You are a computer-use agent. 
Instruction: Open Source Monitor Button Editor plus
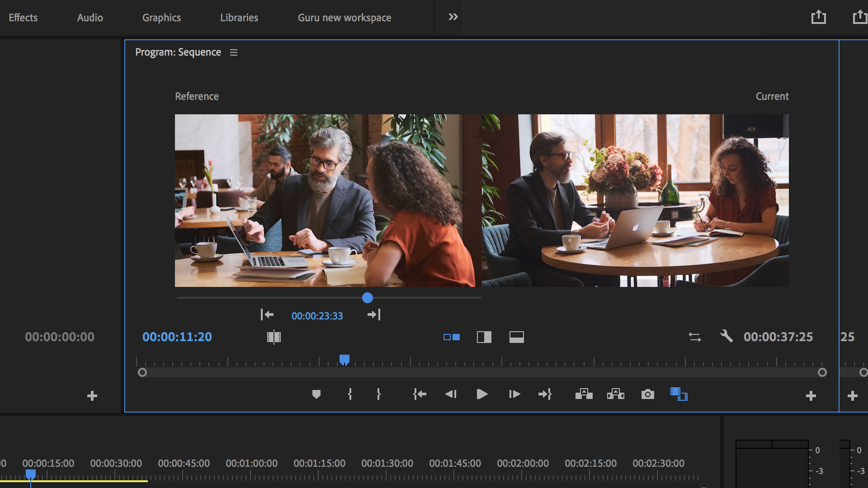coord(92,396)
